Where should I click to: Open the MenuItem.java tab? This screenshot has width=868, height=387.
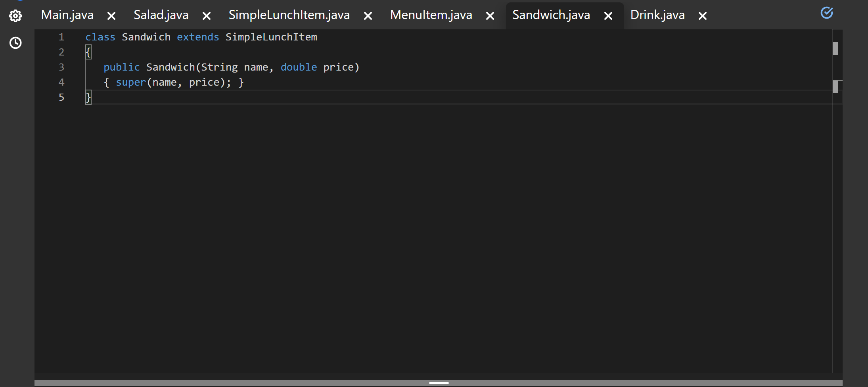431,15
